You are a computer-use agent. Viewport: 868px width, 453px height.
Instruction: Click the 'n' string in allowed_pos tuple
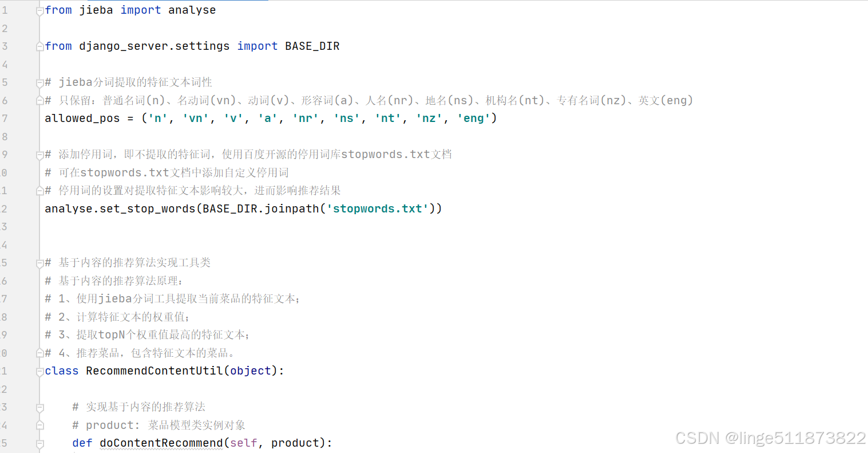tap(158, 118)
